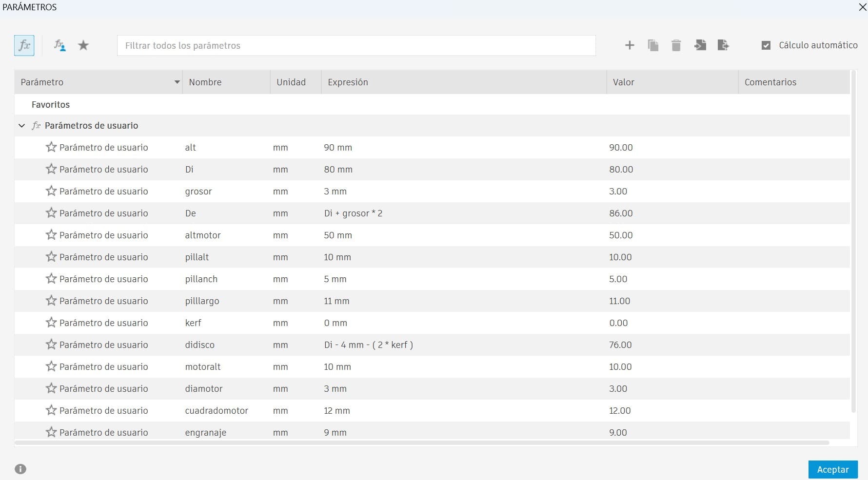Open the Parámetro column filter dropdown

tap(176, 82)
